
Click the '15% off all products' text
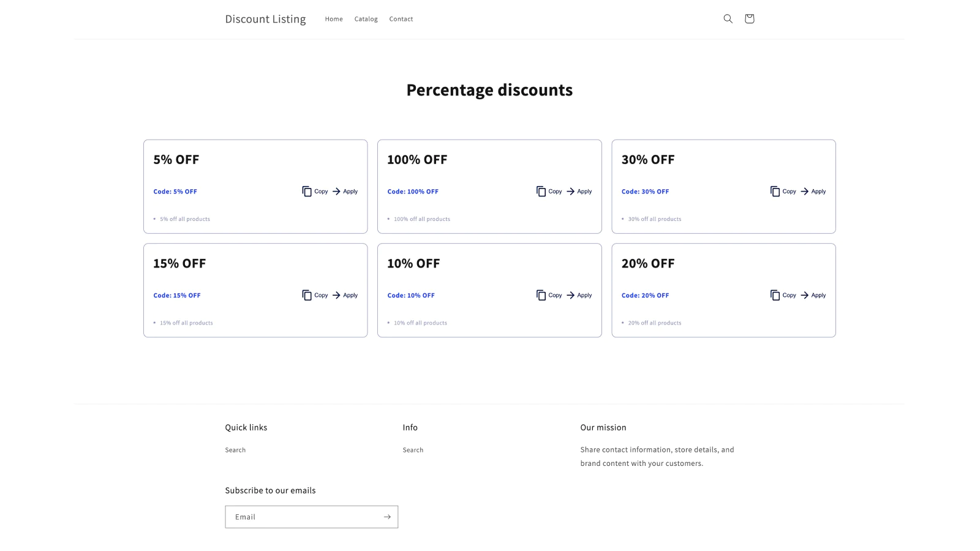pos(186,323)
